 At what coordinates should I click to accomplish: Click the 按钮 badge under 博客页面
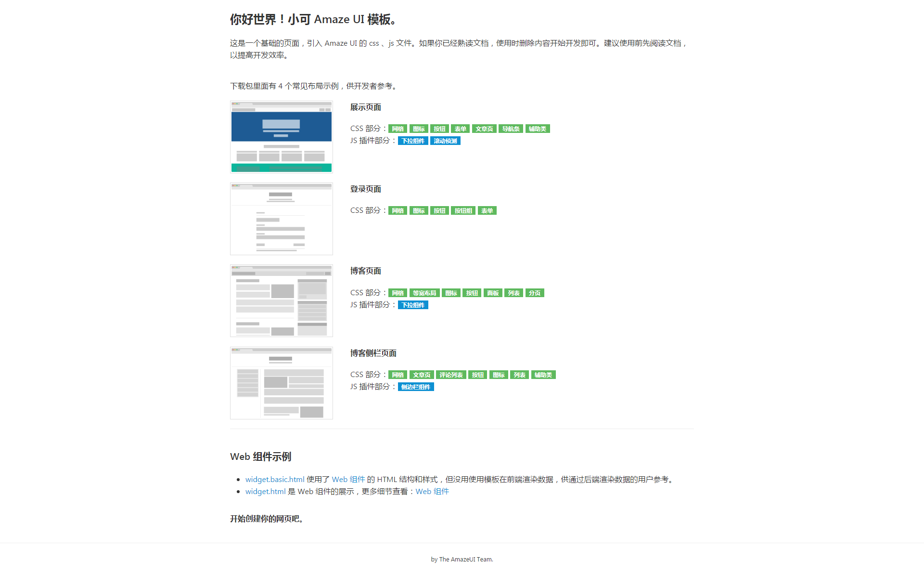click(x=472, y=293)
